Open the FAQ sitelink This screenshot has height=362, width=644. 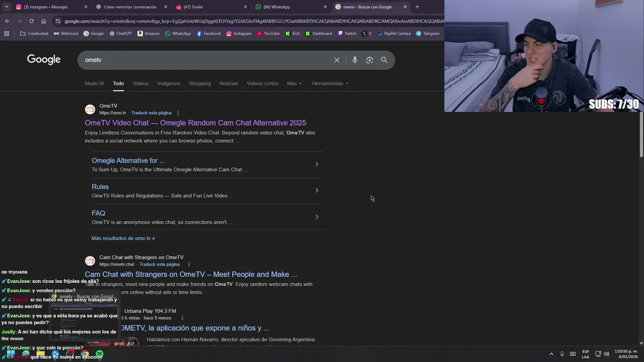pos(98,213)
